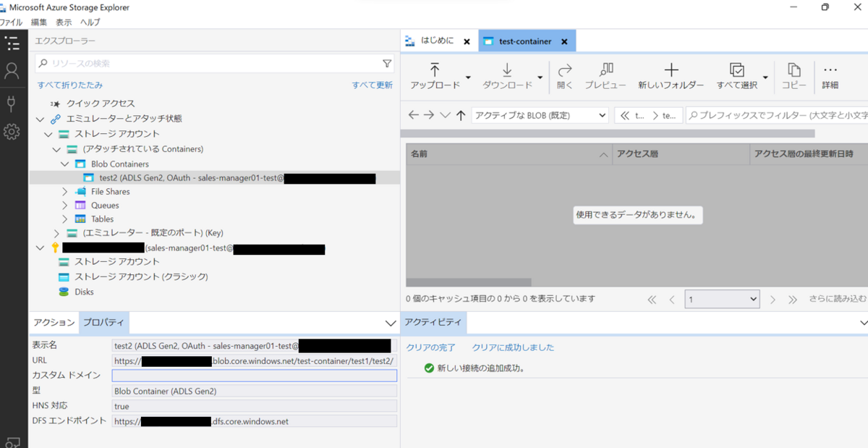Image resolution: width=868 pixels, height=448 pixels.
Task: Click the prefix filter input field
Action: pos(776,115)
